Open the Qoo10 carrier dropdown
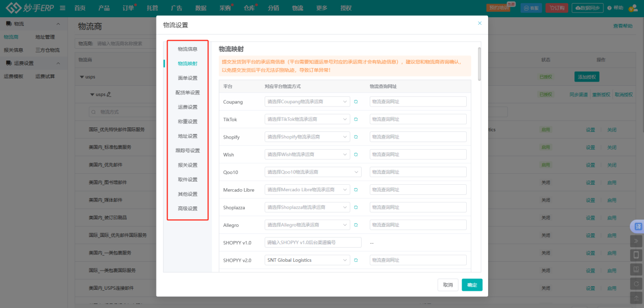 pyautogui.click(x=313, y=172)
